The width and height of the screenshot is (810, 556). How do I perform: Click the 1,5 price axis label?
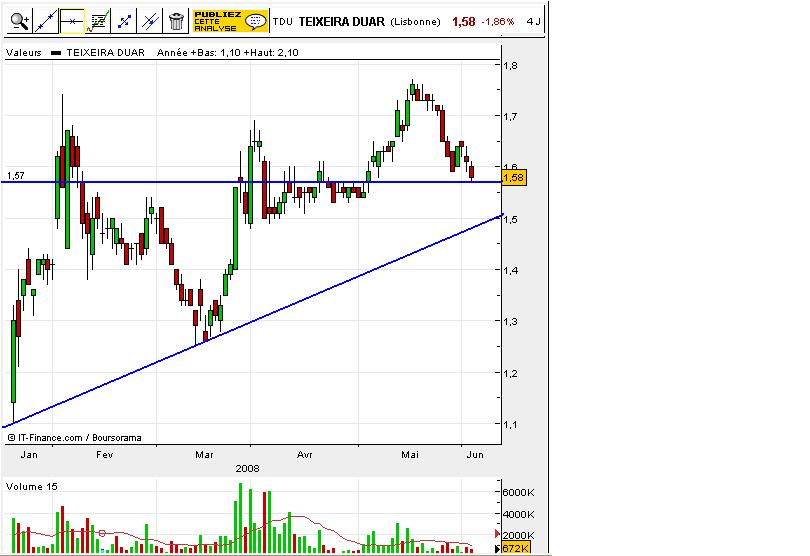tap(510, 220)
